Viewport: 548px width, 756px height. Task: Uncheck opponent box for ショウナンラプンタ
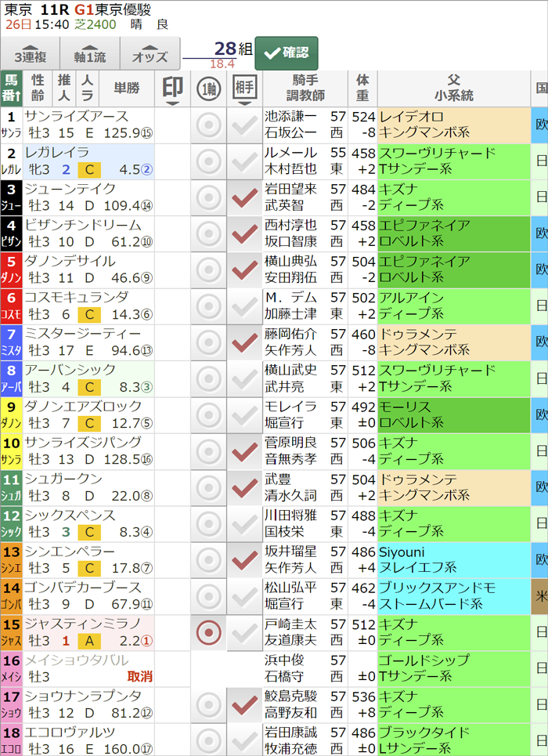(245, 705)
